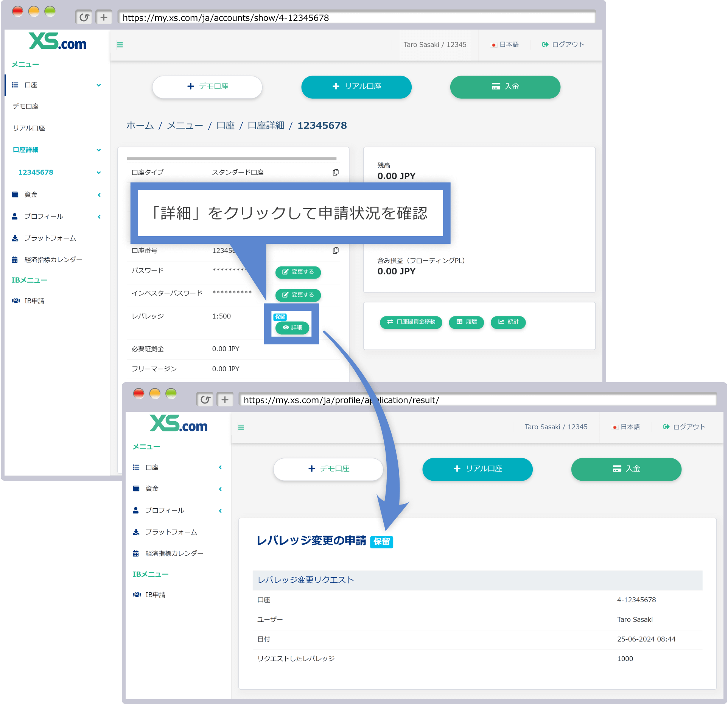Select プラットフォーム menu label in lower window
The width and height of the screenshot is (728, 704).
point(171,532)
